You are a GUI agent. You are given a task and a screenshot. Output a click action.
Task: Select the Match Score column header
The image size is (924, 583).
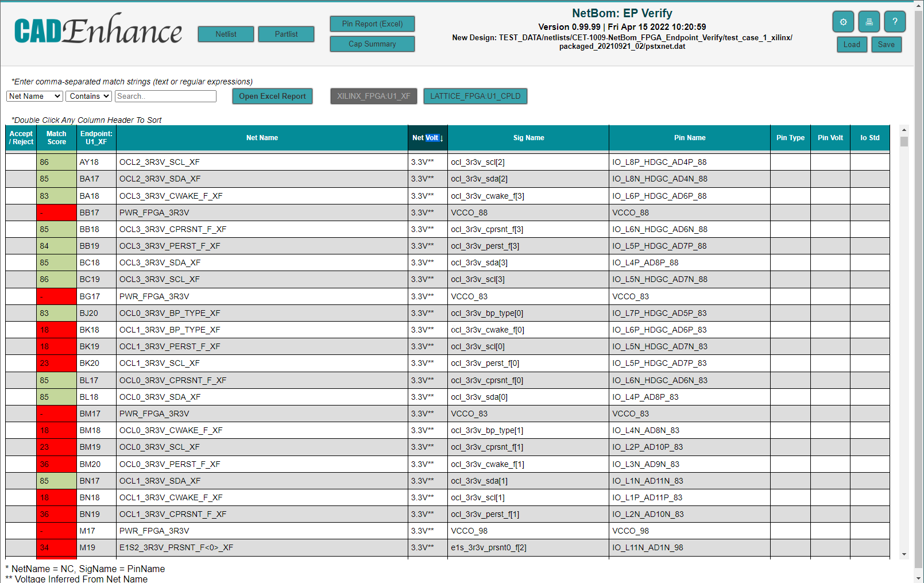point(56,138)
